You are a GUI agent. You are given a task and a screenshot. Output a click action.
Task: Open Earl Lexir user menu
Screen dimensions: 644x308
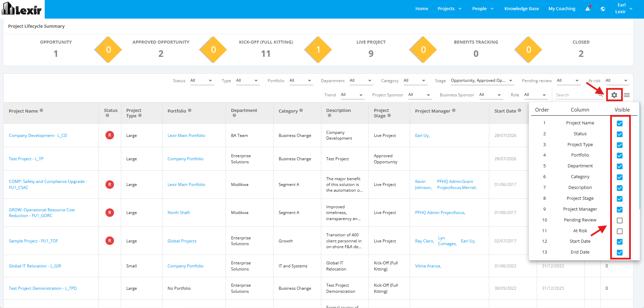click(624, 8)
